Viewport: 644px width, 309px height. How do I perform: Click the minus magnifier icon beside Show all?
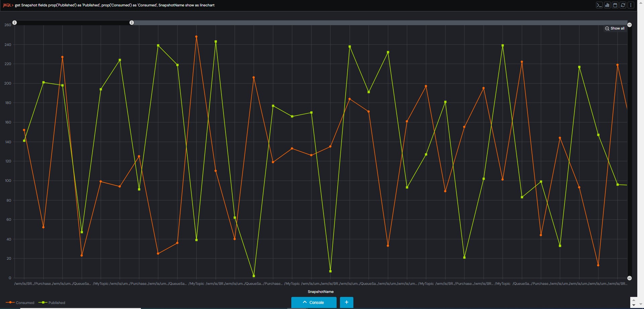point(607,29)
